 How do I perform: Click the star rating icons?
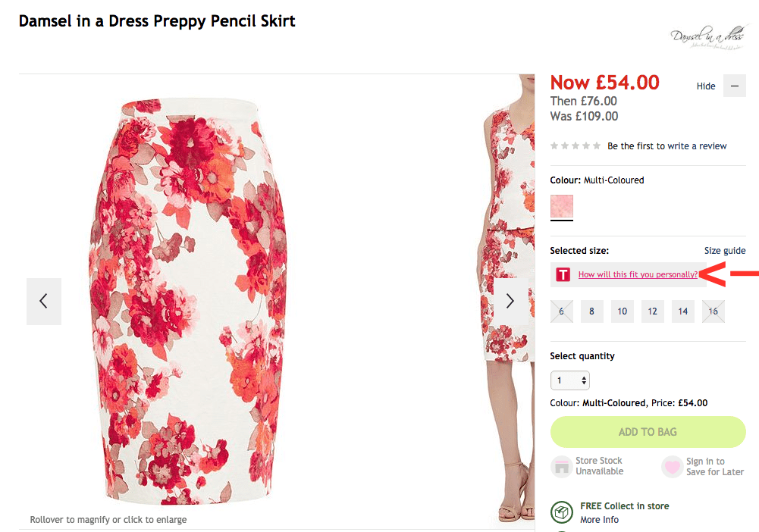[x=576, y=146]
